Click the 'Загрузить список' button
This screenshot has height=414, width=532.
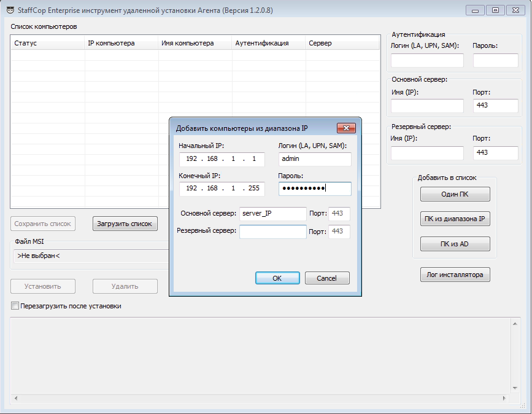(125, 224)
